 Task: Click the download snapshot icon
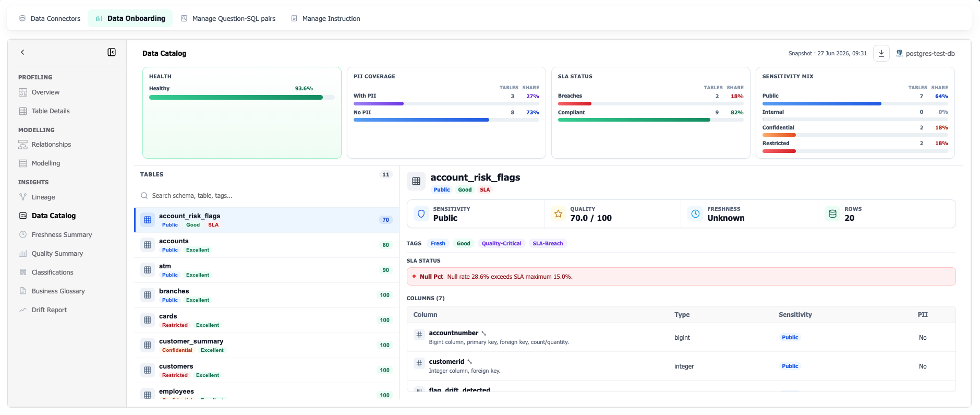coord(881,53)
